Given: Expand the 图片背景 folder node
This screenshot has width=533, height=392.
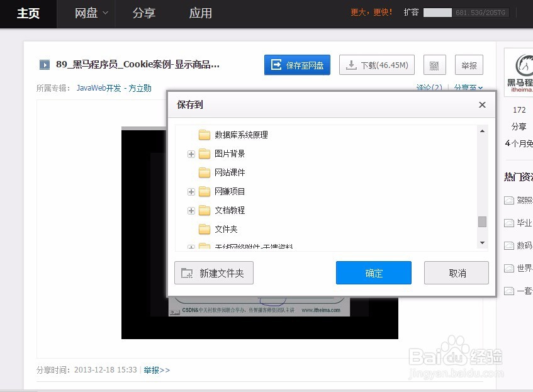Looking at the screenshot, I should [x=191, y=154].
